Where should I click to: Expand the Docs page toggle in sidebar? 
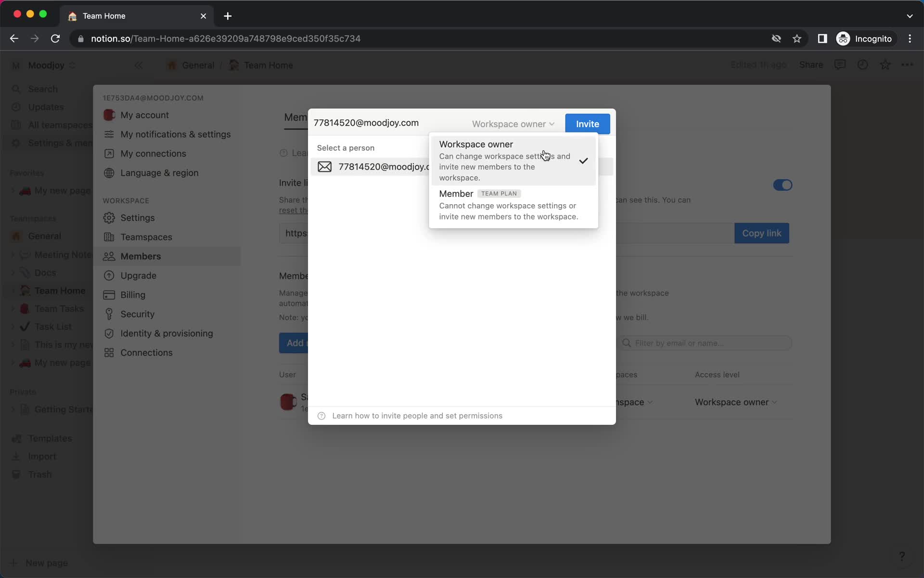[x=13, y=273]
